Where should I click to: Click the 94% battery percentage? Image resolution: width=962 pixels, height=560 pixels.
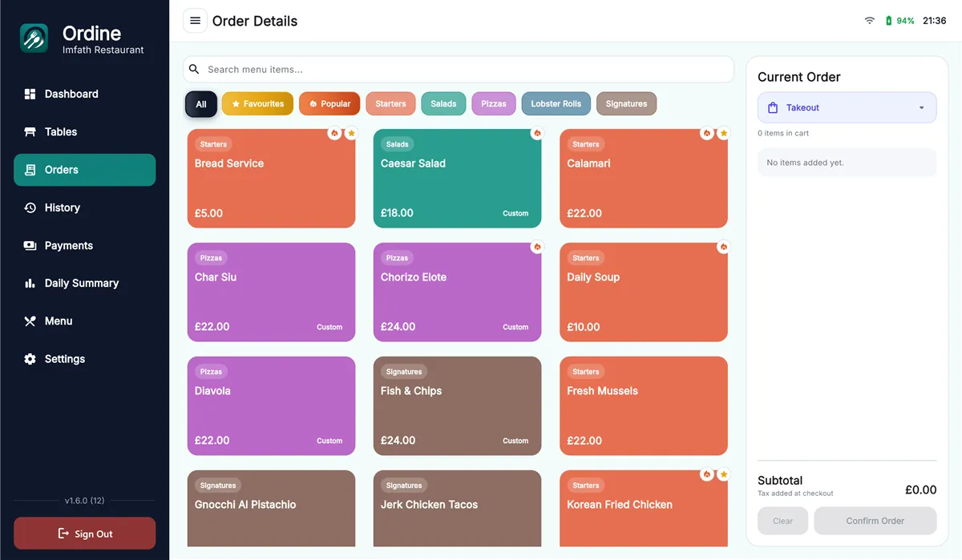click(x=905, y=21)
